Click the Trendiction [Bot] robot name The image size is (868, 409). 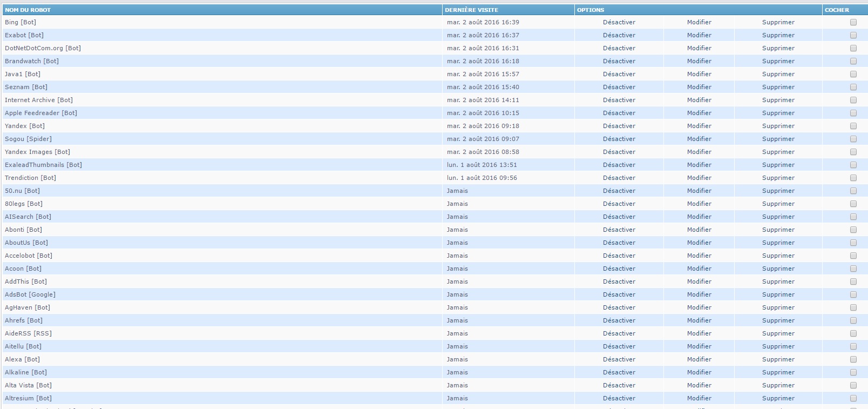[30, 178]
